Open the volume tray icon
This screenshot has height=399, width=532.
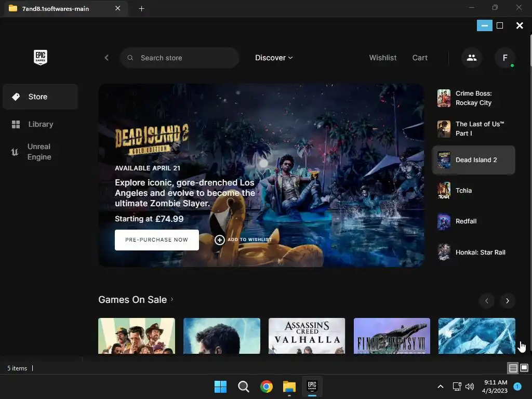470,387
